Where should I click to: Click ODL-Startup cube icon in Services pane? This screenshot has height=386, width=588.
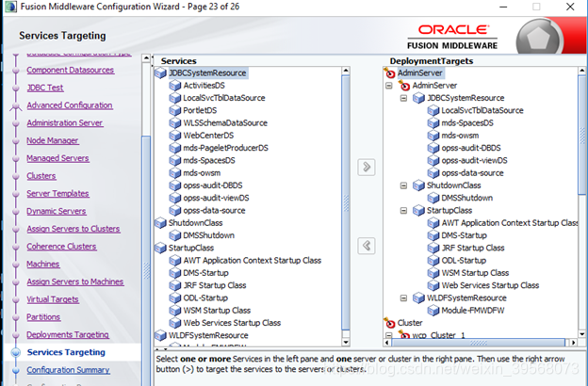point(175,298)
